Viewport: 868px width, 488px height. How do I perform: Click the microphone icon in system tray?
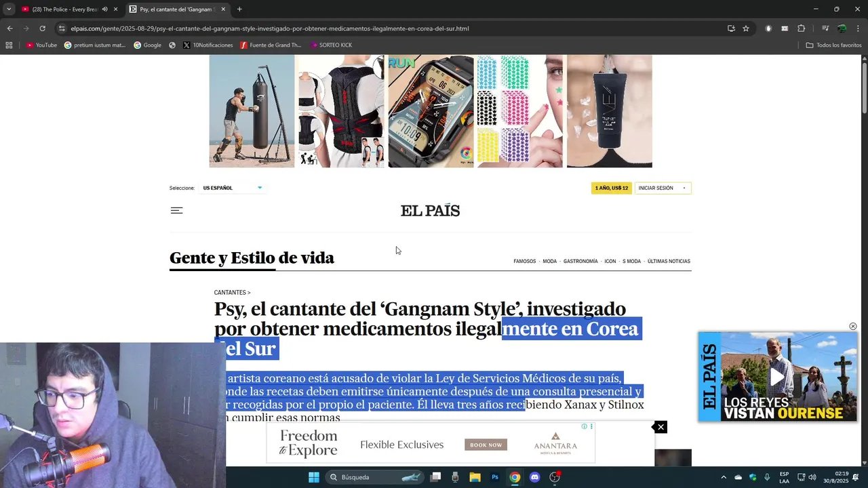pyautogui.click(x=767, y=477)
